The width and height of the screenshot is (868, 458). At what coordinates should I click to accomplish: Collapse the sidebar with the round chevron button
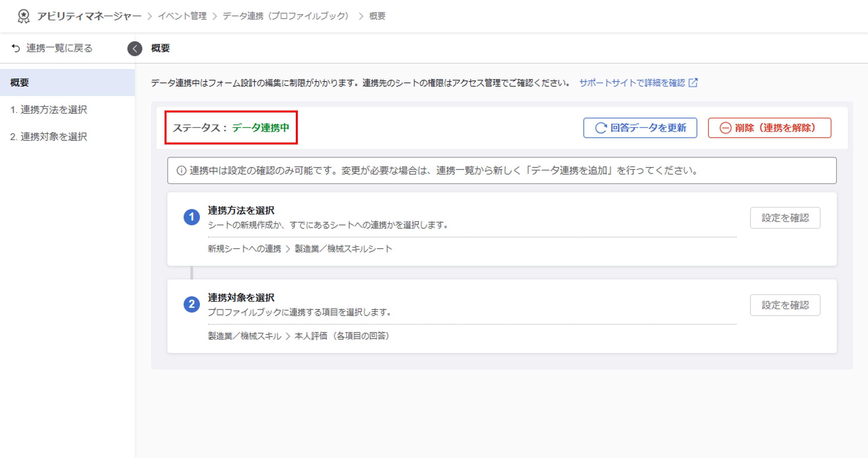tap(134, 48)
